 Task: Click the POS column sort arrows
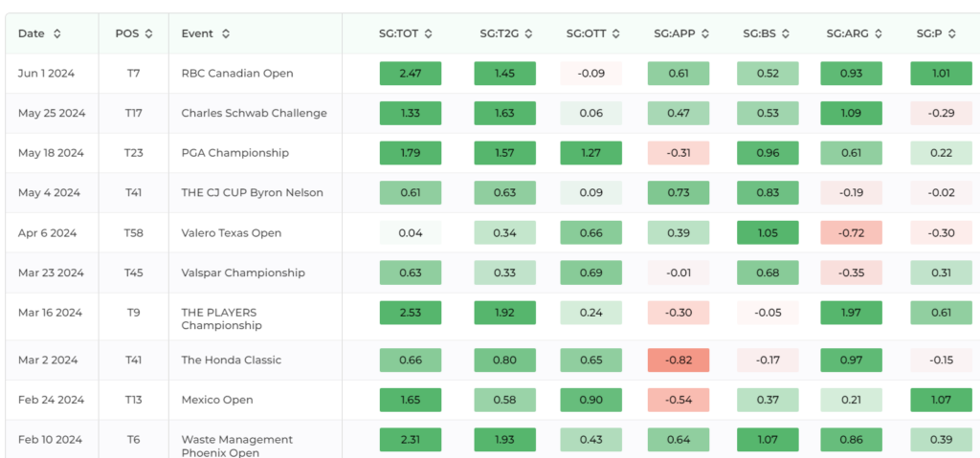click(148, 33)
